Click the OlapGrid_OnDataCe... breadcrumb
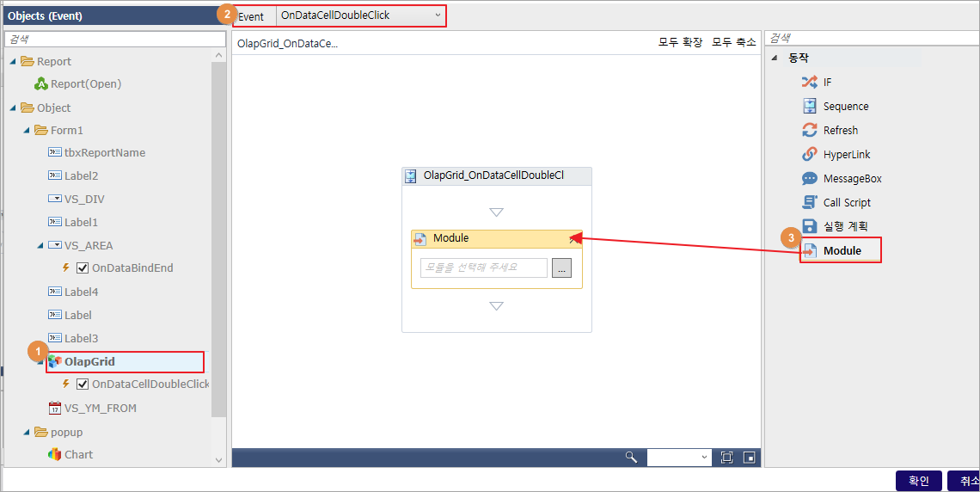This screenshot has height=492, width=980. pyautogui.click(x=287, y=44)
